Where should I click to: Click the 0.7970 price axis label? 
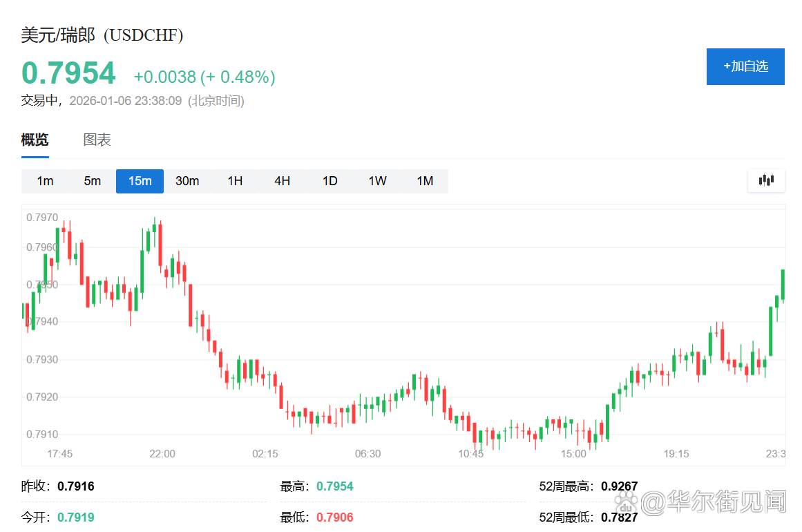[x=42, y=218]
